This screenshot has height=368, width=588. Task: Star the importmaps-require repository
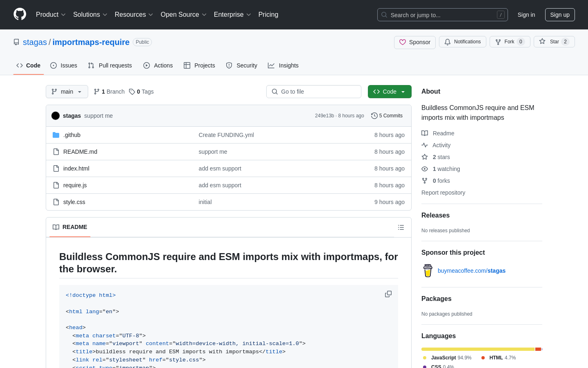554,42
